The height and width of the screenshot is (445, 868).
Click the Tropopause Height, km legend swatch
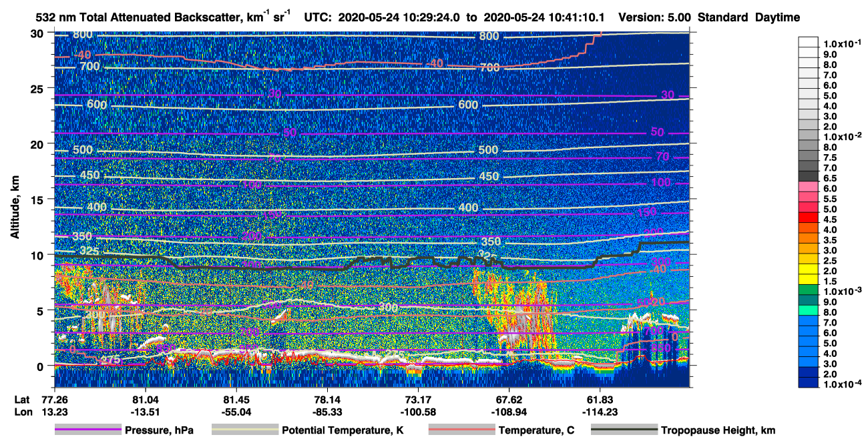tap(624, 430)
